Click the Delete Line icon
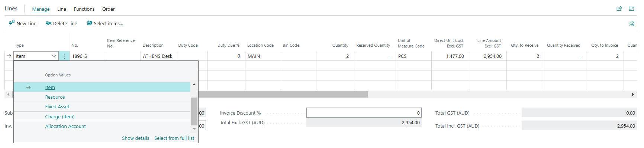 (x=48, y=23)
